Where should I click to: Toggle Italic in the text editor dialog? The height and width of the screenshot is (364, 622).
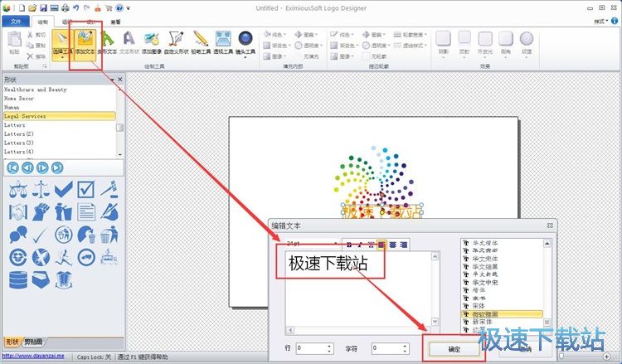(x=360, y=245)
